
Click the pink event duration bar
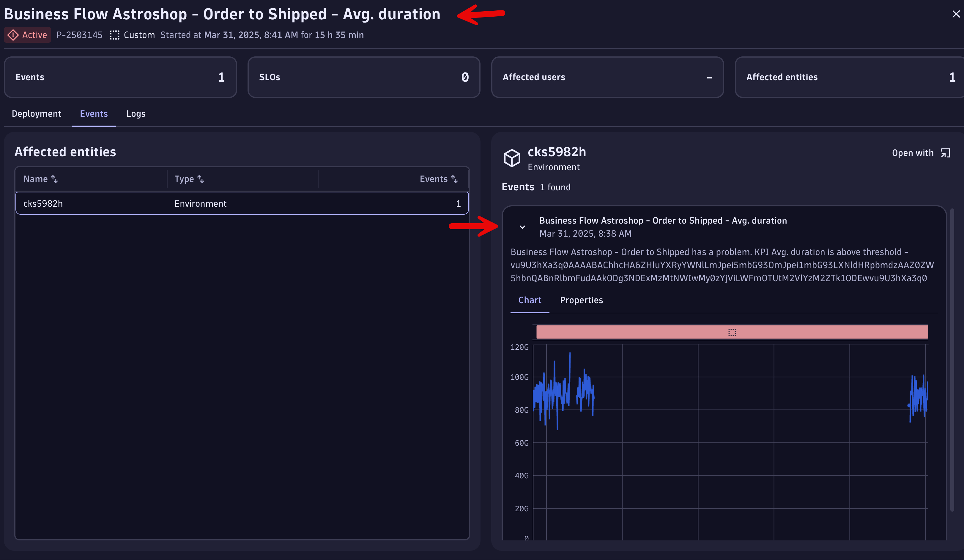coord(732,332)
